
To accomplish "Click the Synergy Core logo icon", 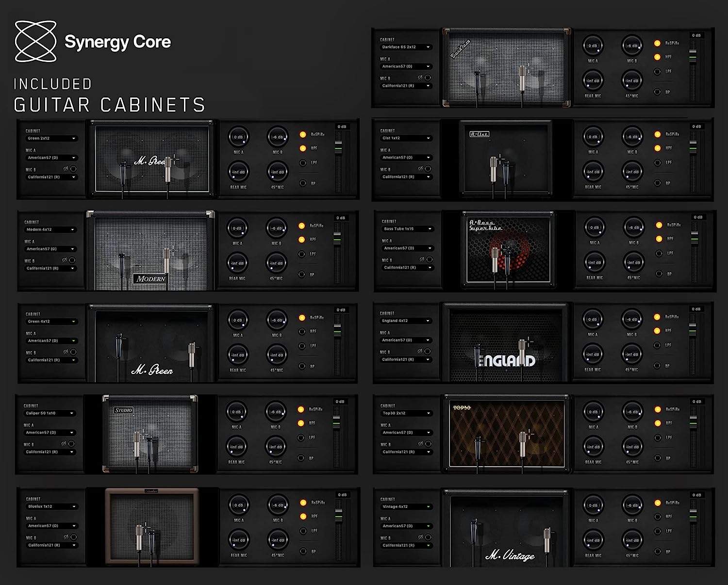I will pos(35,41).
